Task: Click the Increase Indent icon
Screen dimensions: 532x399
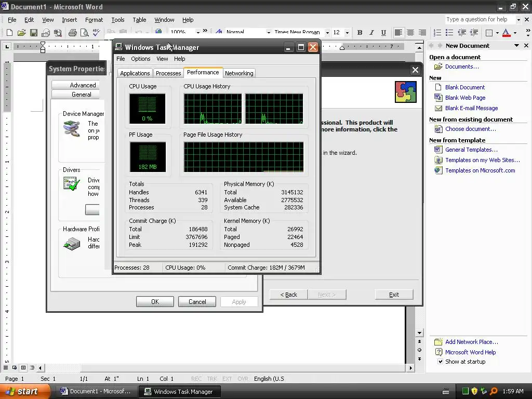Action: pyautogui.click(x=474, y=33)
